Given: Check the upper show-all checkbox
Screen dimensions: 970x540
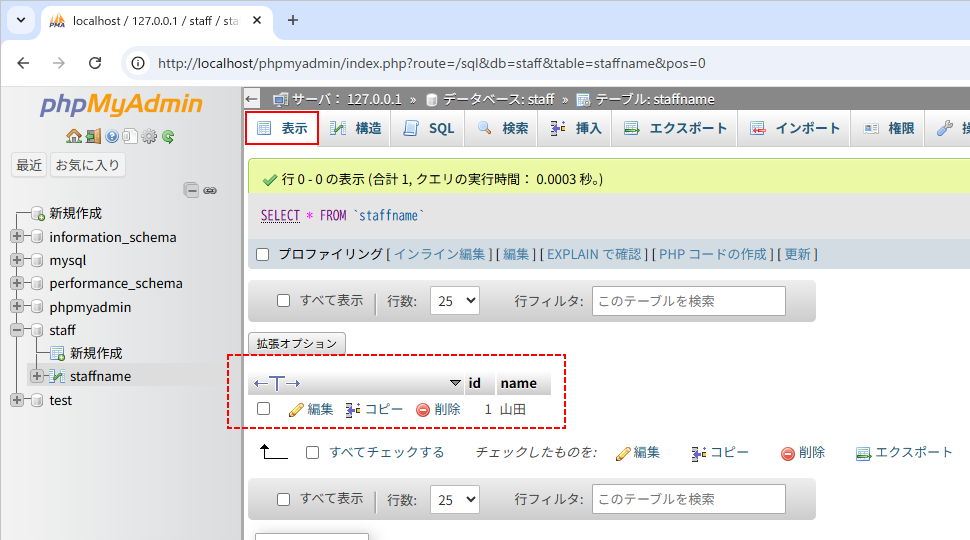Looking at the screenshot, I should tap(283, 301).
